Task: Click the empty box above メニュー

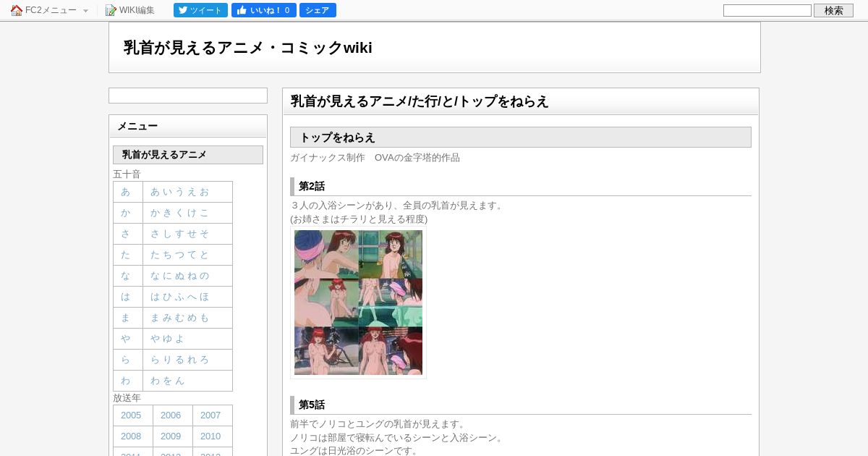Action: tap(188, 96)
